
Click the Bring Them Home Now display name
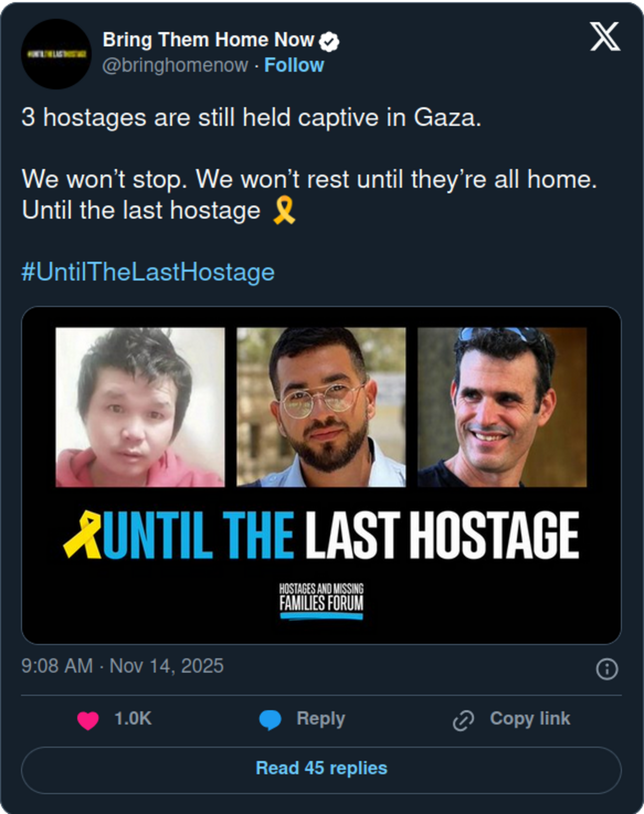[x=208, y=40]
